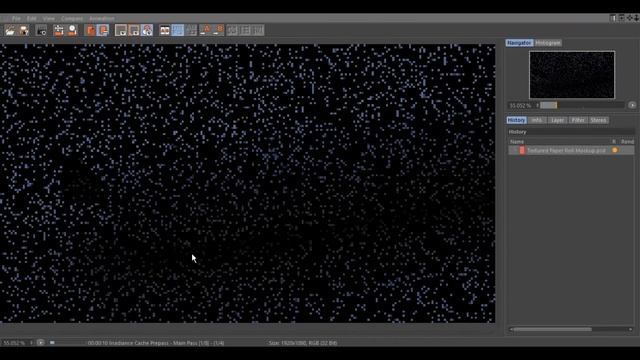Click the red image icon in History row
Image resolution: width=640 pixels, height=360 pixels.
(522, 151)
